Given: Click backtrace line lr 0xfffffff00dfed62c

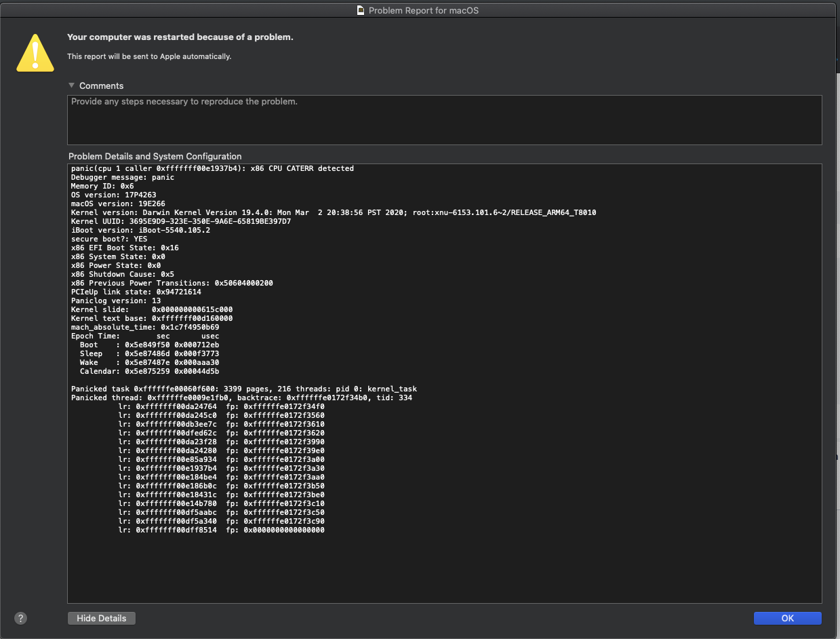Looking at the screenshot, I should [x=222, y=433].
